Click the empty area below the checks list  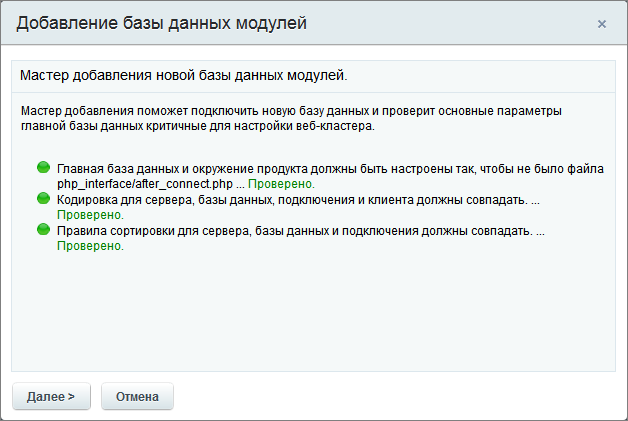tap(314, 310)
